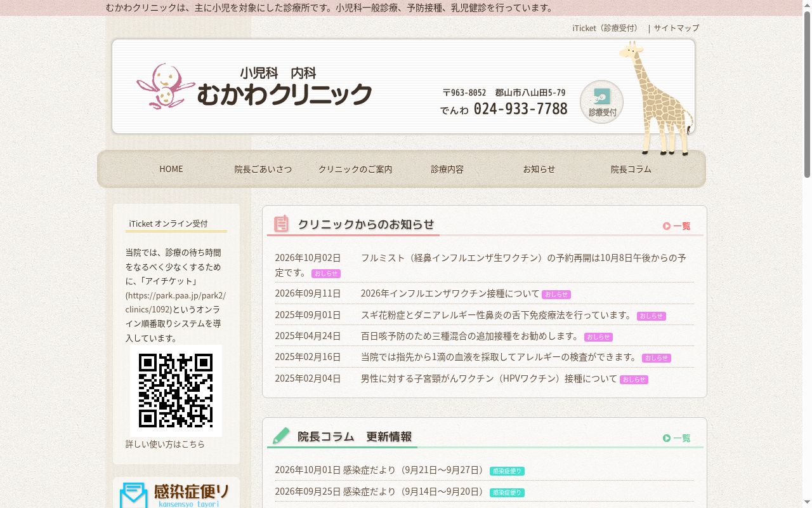This screenshot has height=508, width=812.
Task: Open 感染症だより（9月21日〜9月27日） column
Action: (x=414, y=470)
